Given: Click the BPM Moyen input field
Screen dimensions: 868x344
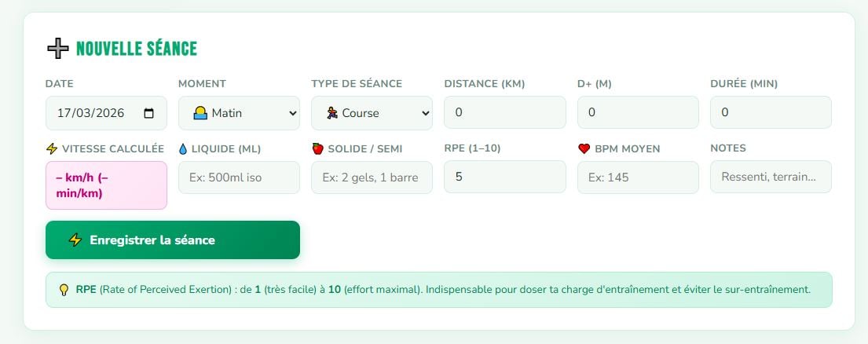Looking at the screenshot, I should coord(637,177).
